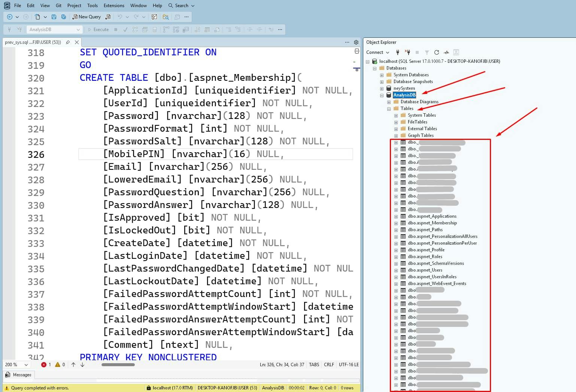Select the Comment Out Lines icon
The width and height of the screenshot is (576, 392).
pyautogui.click(x=229, y=29)
